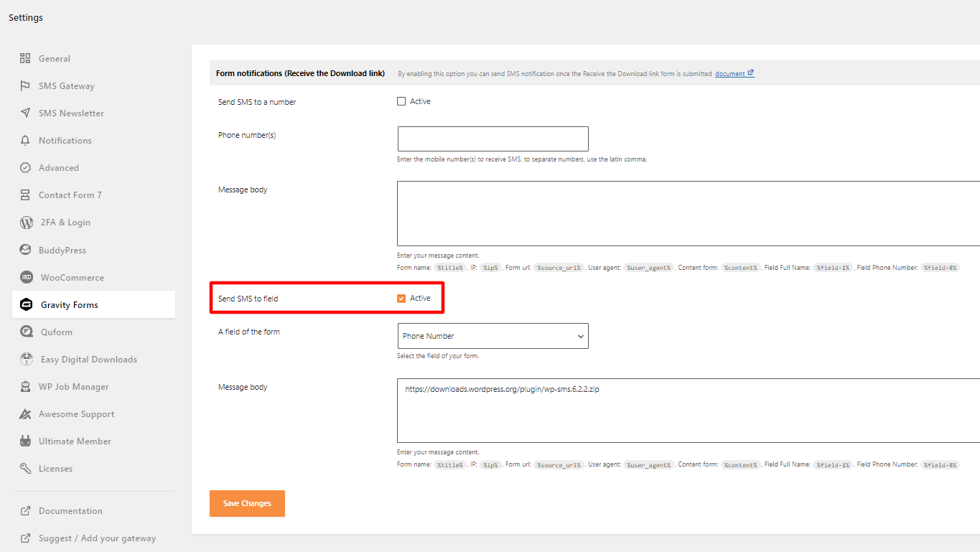The image size is (980, 552).
Task: Click the Licenses key icon
Action: coord(25,468)
